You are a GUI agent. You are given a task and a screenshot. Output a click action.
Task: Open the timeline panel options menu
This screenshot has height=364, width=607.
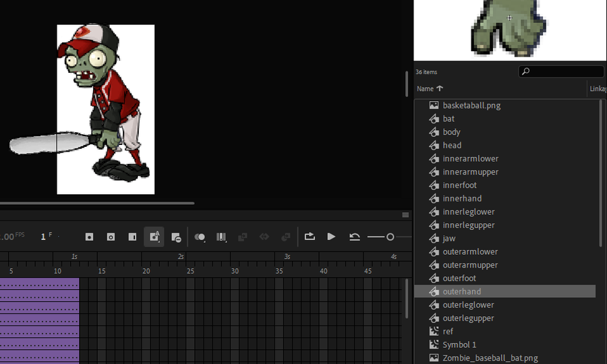(405, 214)
